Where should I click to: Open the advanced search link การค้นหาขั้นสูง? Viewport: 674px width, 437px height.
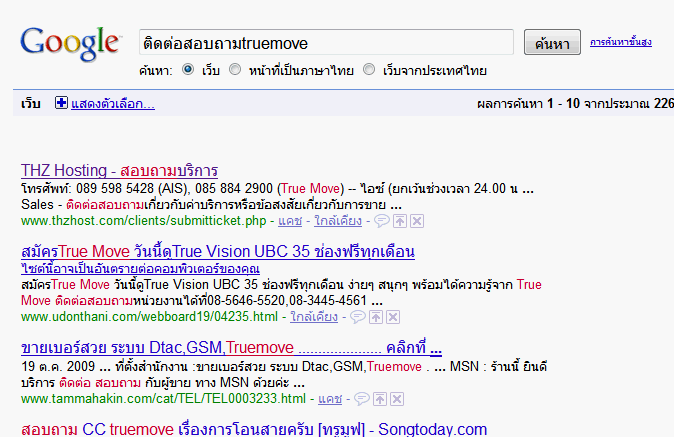[x=621, y=42]
